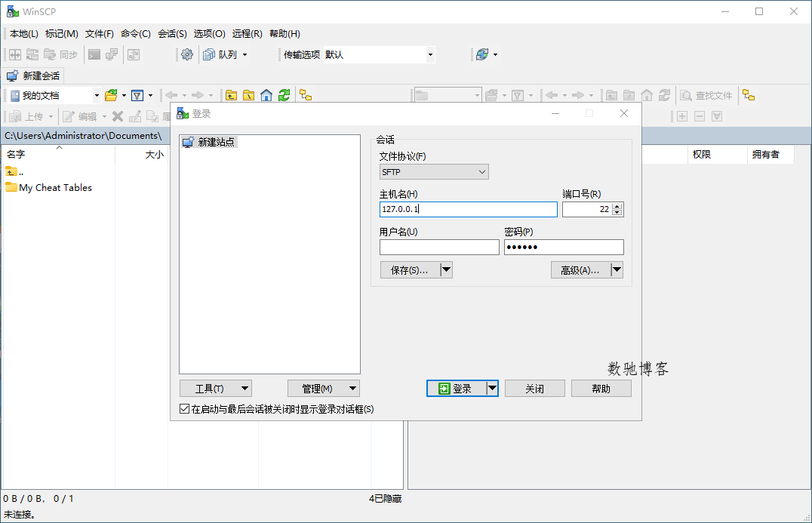This screenshot has width=812, height=523.
Task: Click the 主机名 host name field
Action: pyautogui.click(x=468, y=209)
